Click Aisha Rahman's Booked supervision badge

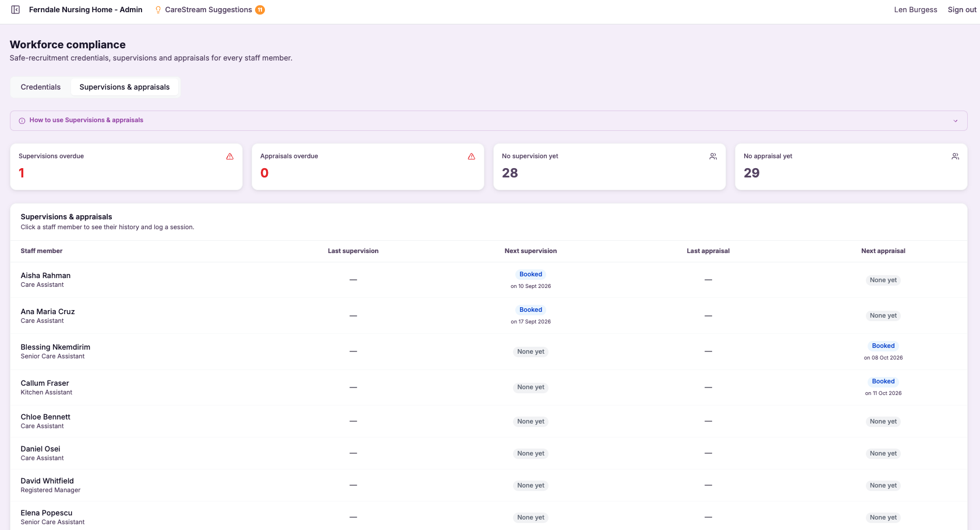[530, 275]
